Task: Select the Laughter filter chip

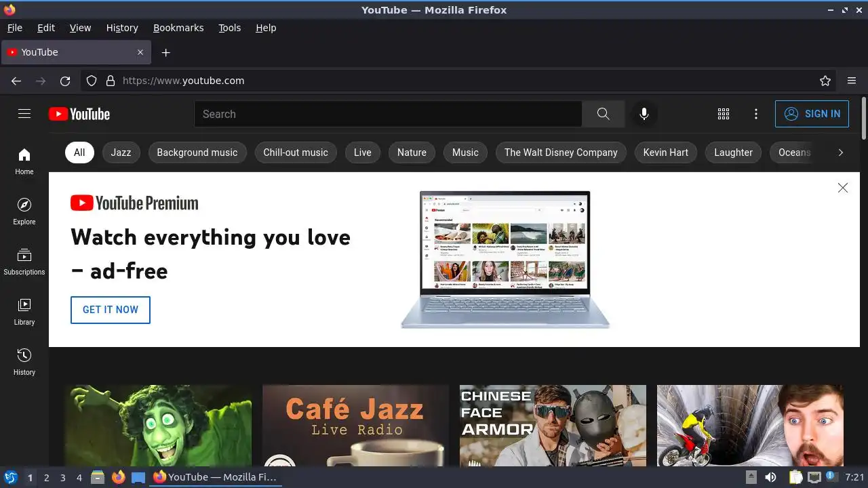Action: coord(733,152)
